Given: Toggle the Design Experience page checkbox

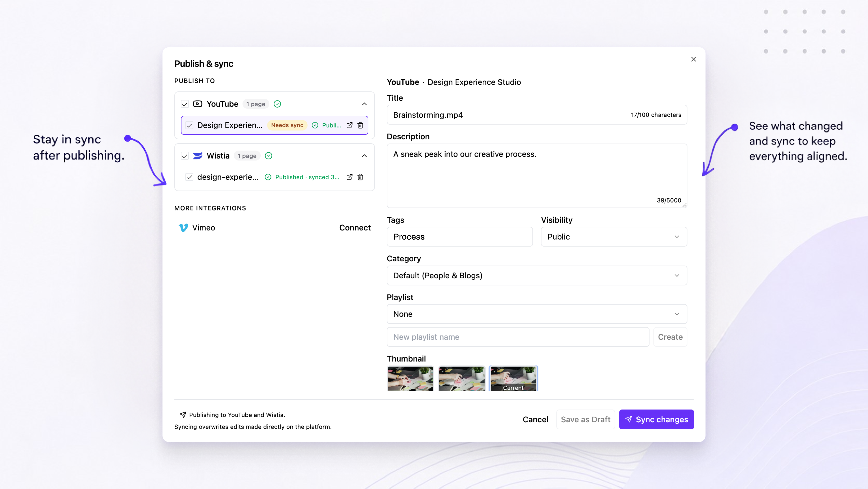Looking at the screenshot, I should [189, 125].
